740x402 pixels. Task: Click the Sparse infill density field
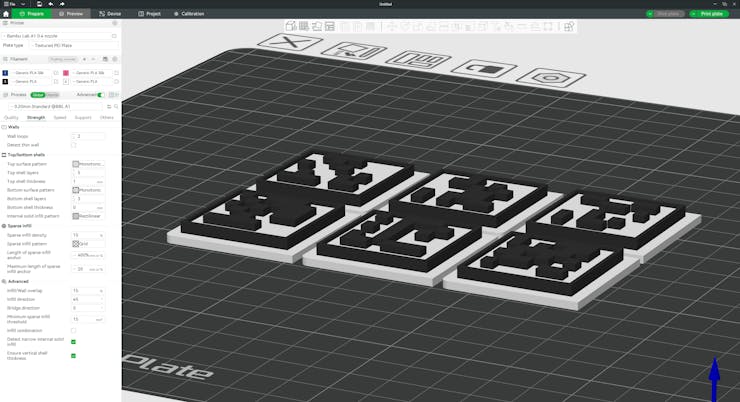(88, 235)
